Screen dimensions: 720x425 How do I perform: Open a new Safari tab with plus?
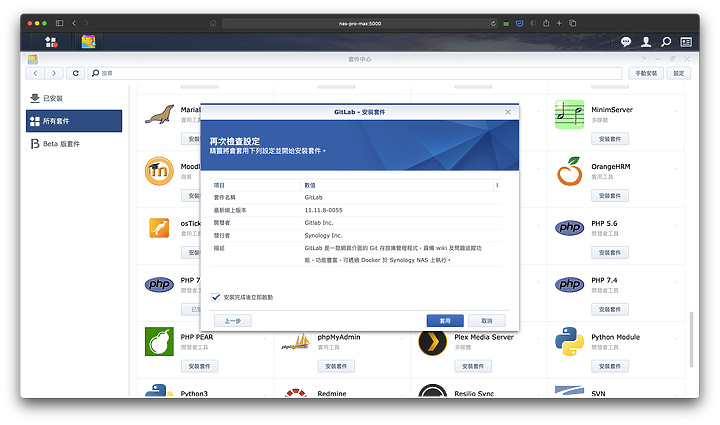coord(559,23)
